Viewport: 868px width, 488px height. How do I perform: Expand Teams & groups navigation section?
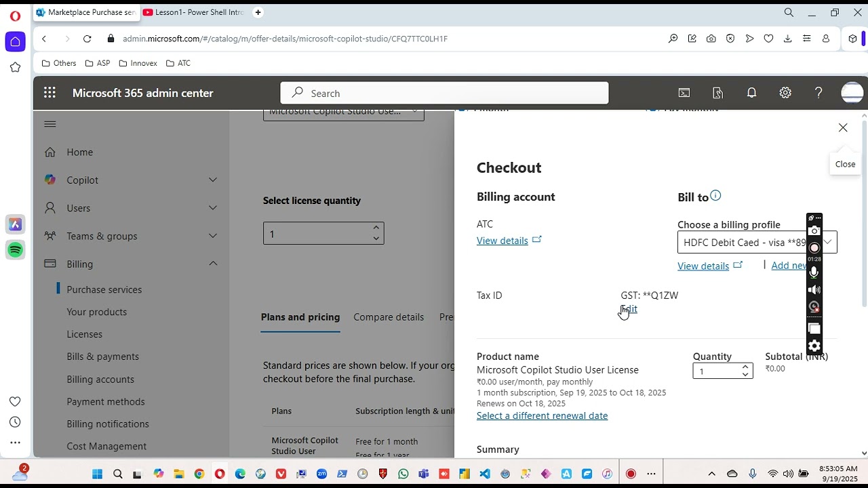pyautogui.click(x=213, y=236)
